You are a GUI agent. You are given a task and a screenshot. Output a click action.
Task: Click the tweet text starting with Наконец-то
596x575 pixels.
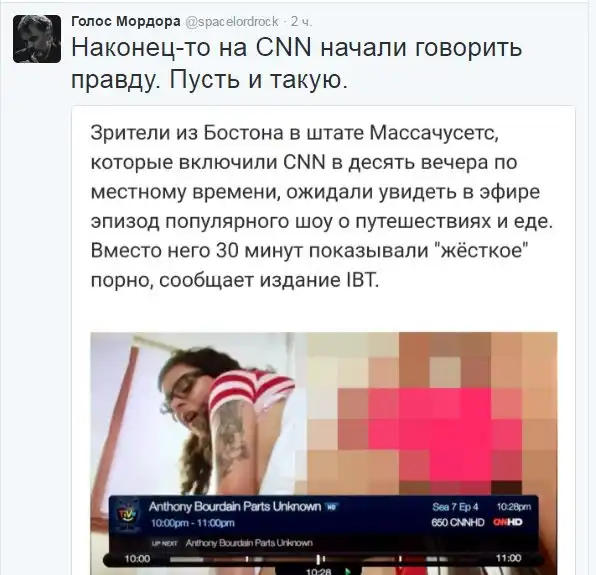tap(296, 63)
